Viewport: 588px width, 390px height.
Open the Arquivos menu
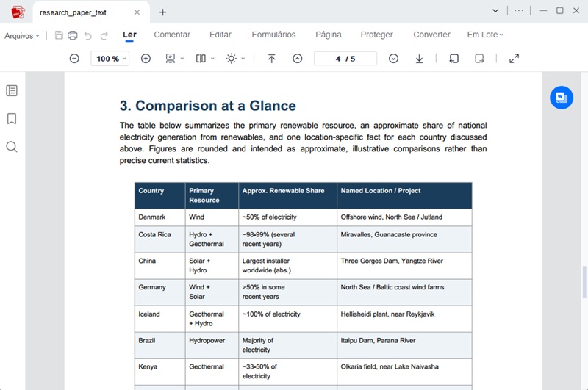pyautogui.click(x=22, y=36)
